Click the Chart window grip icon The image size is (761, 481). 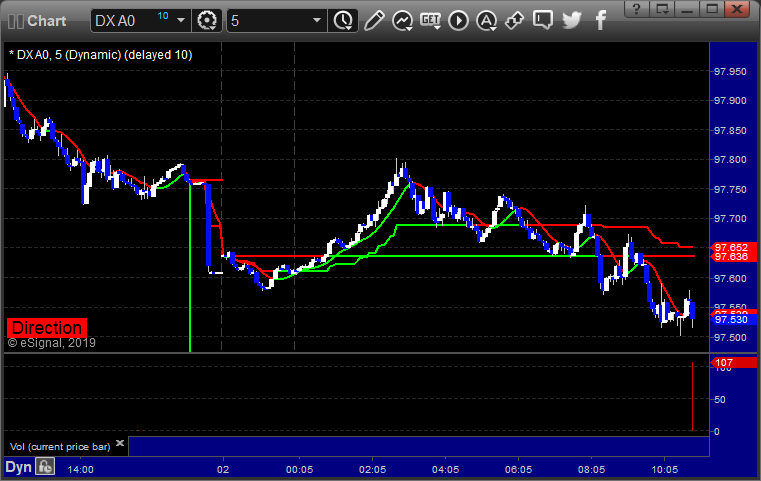point(16,21)
